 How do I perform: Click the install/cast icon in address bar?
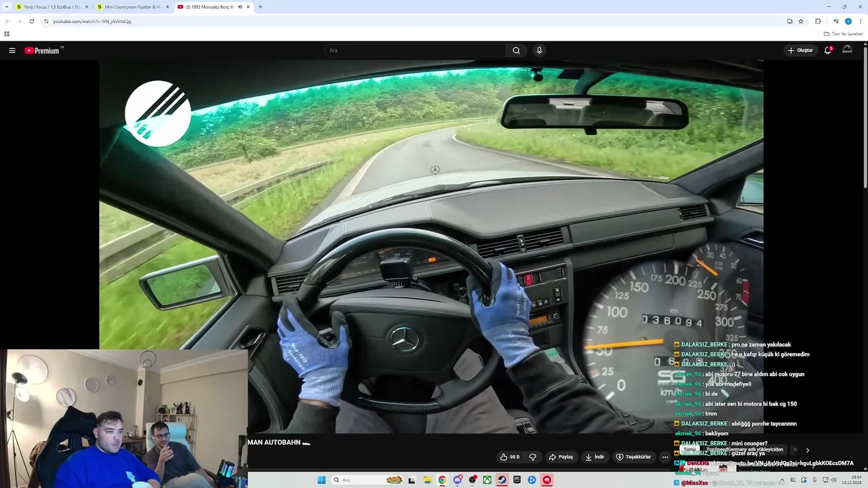789,21
